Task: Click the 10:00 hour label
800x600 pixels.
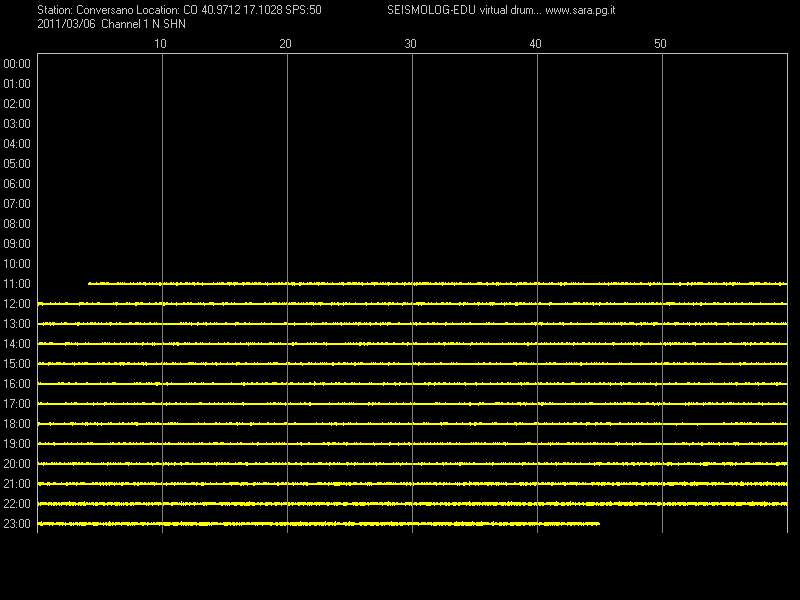Action: (17, 264)
